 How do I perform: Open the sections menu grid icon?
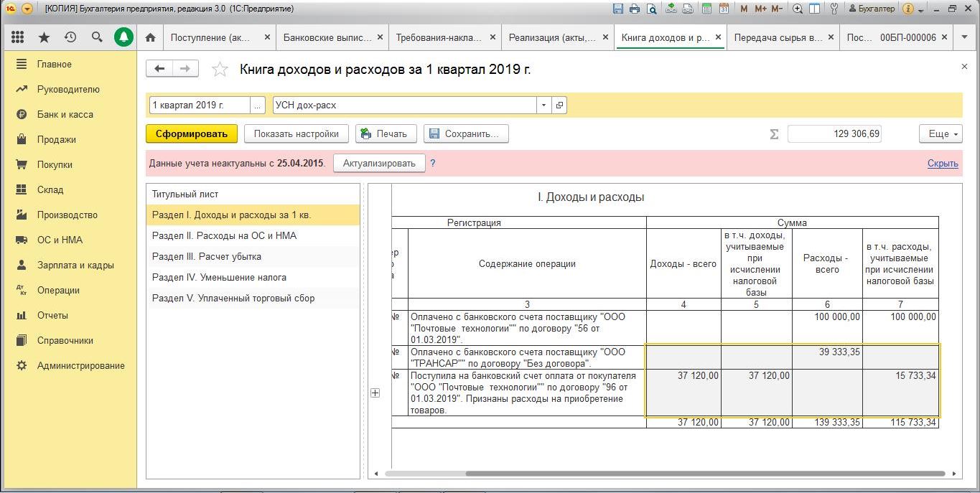tap(18, 37)
